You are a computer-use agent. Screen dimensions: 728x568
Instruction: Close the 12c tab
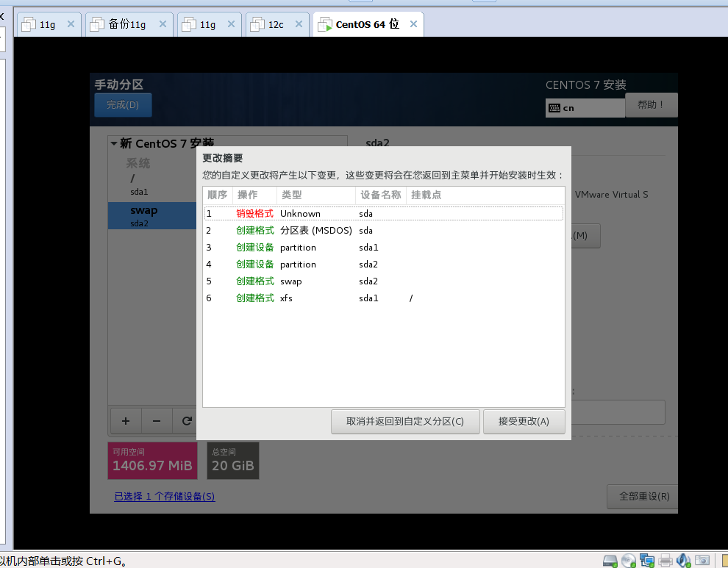click(299, 24)
